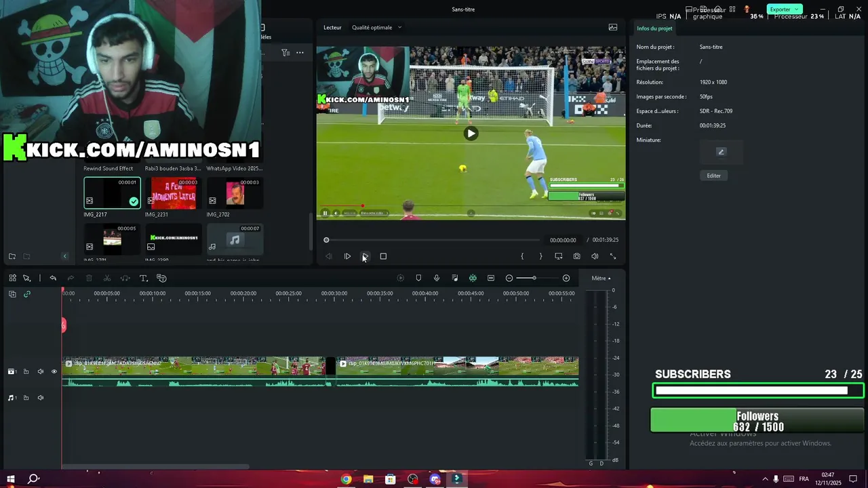Viewport: 868px width, 488px height.
Task: Select the Lecteur tab
Action: [332, 27]
